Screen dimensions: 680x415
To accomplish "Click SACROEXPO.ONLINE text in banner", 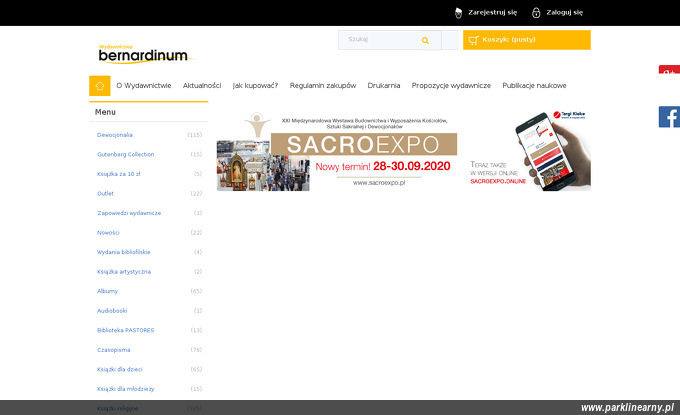I will click(498, 181).
